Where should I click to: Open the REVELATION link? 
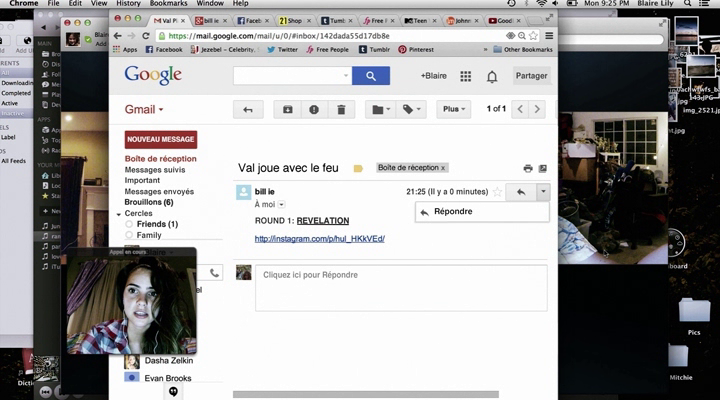pos(323,221)
